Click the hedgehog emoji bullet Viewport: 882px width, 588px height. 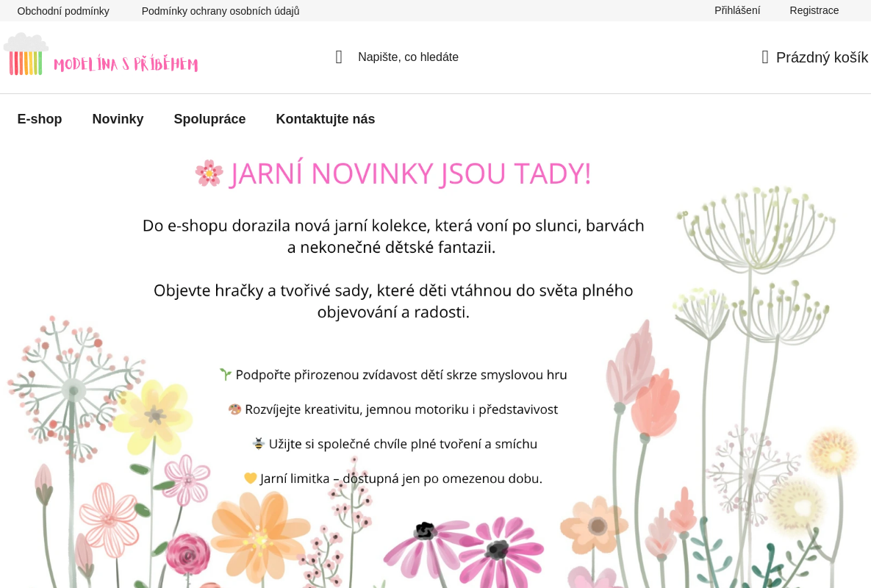click(x=235, y=409)
